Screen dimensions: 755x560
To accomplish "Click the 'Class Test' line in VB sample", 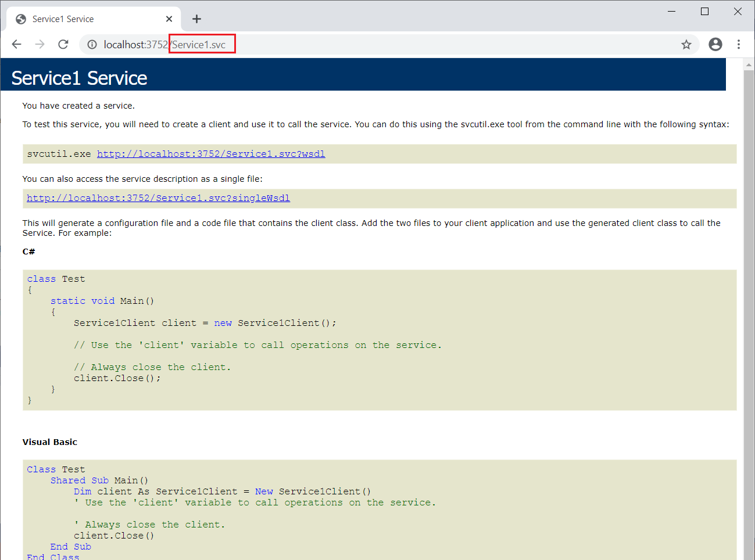I will tap(56, 469).
